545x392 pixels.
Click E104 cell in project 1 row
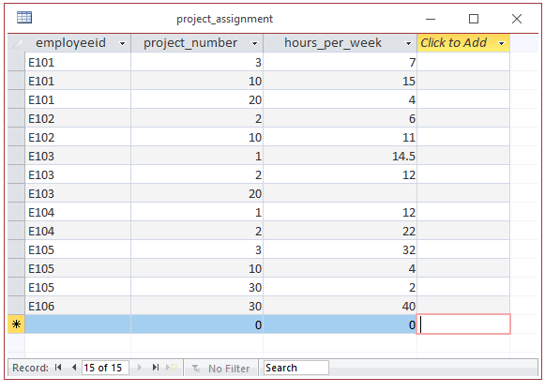tap(78, 212)
